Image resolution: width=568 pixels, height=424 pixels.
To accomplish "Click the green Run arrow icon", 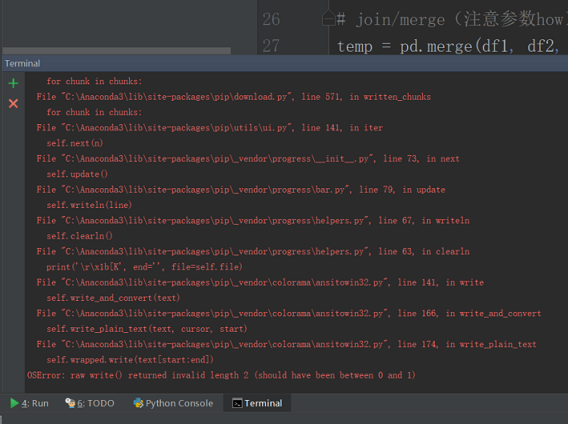I will point(14,403).
